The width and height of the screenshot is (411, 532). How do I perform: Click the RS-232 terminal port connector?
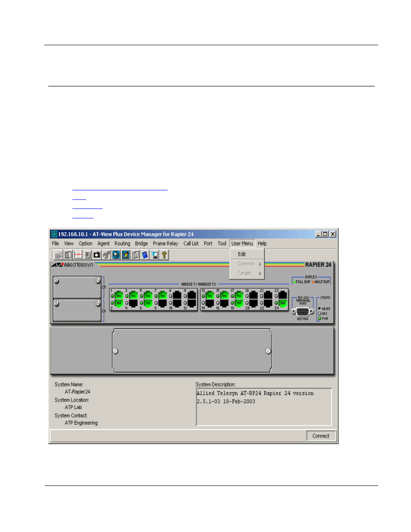[302, 312]
